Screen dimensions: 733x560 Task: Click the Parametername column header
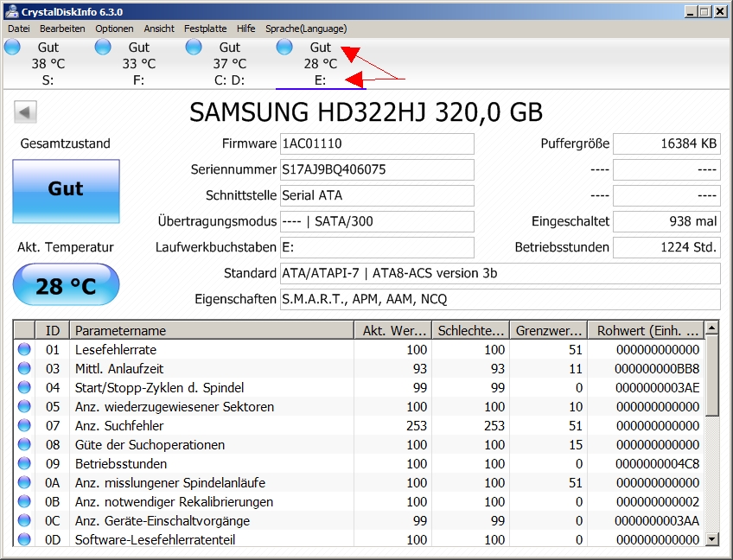pyautogui.click(x=212, y=330)
